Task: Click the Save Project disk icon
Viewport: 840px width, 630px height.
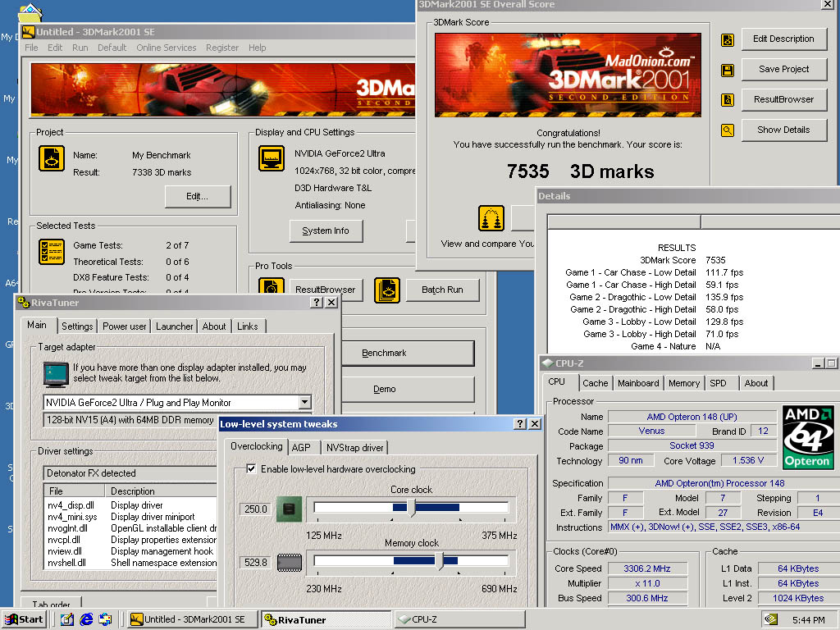Action: (728, 71)
